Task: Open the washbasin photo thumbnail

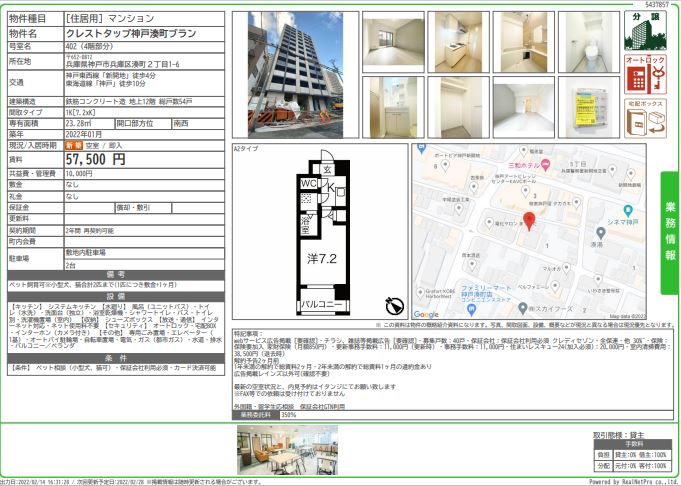Action: click(393, 107)
